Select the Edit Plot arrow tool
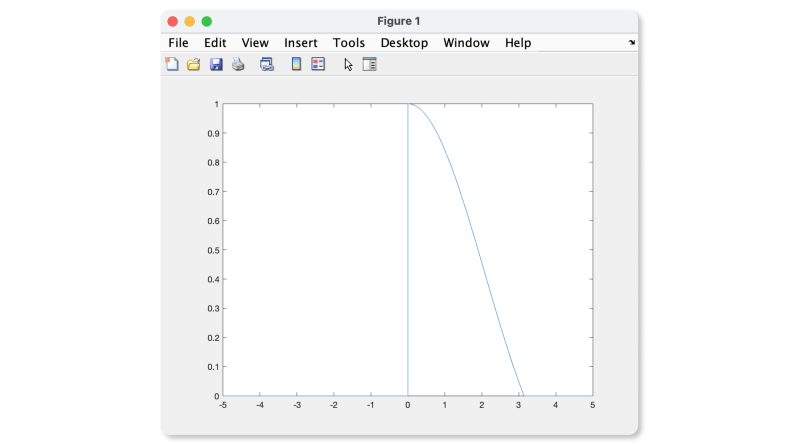 [348, 65]
